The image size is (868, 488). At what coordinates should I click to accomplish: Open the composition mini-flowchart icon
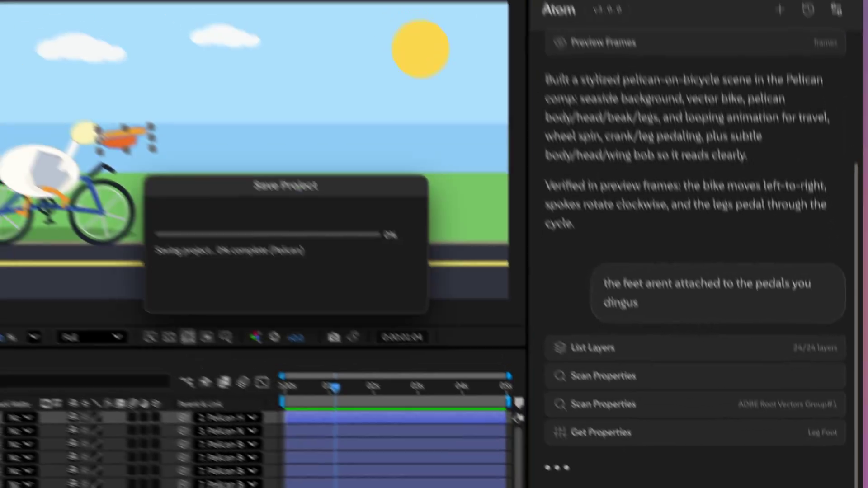pos(187,382)
